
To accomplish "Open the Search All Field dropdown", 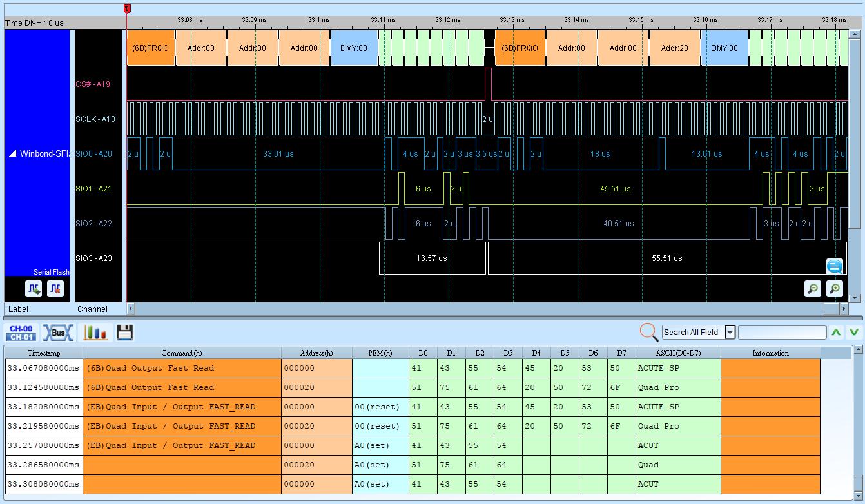I will [730, 333].
